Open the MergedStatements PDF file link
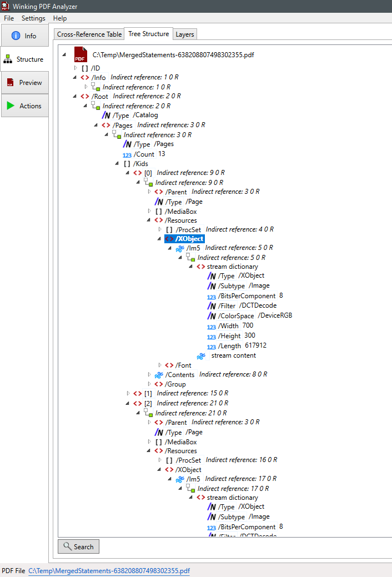 tap(109, 571)
